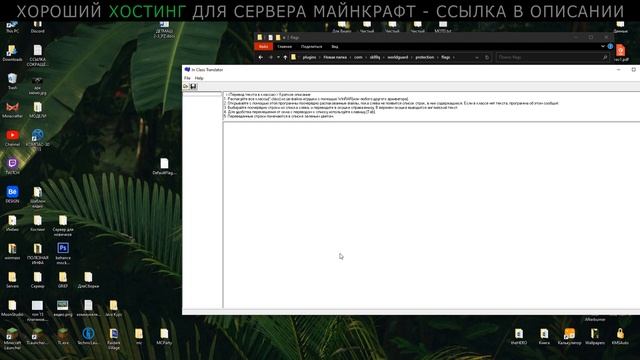Select 'plugins' in Explorer breadcrumb path
The height and width of the screenshot is (360, 640).
tap(309, 58)
